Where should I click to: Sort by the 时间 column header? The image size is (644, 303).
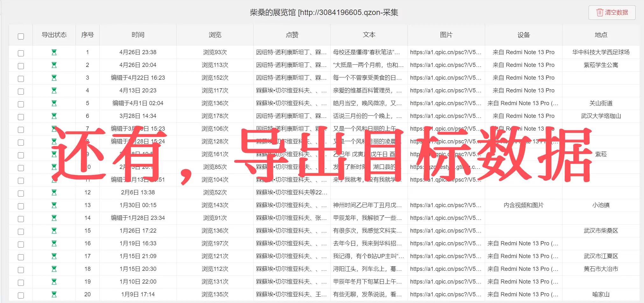(x=138, y=35)
